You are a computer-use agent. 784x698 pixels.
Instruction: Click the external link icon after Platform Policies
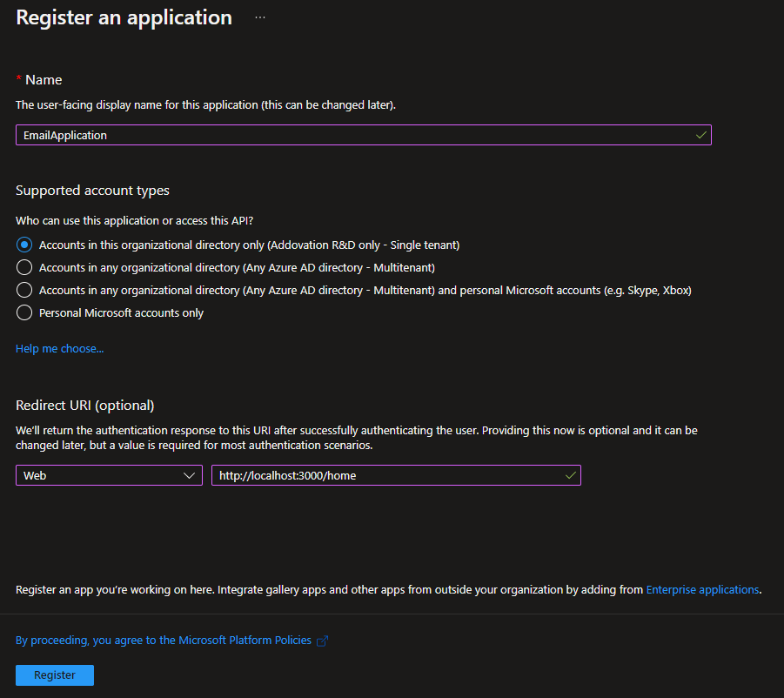pyautogui.click(x=323, y=641)
